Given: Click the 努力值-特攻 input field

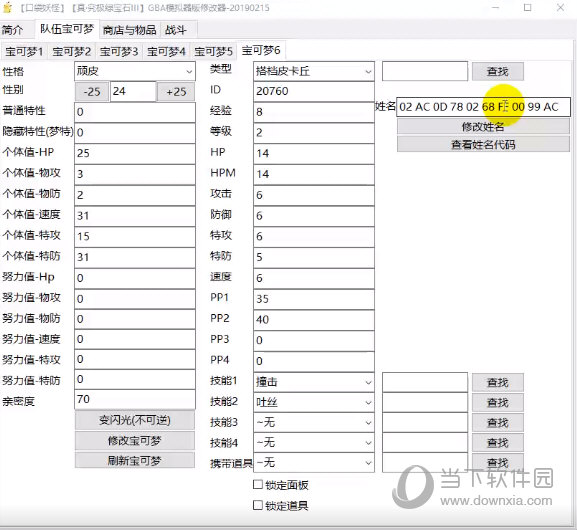Looking at the screenshot, I should point(135,359).
